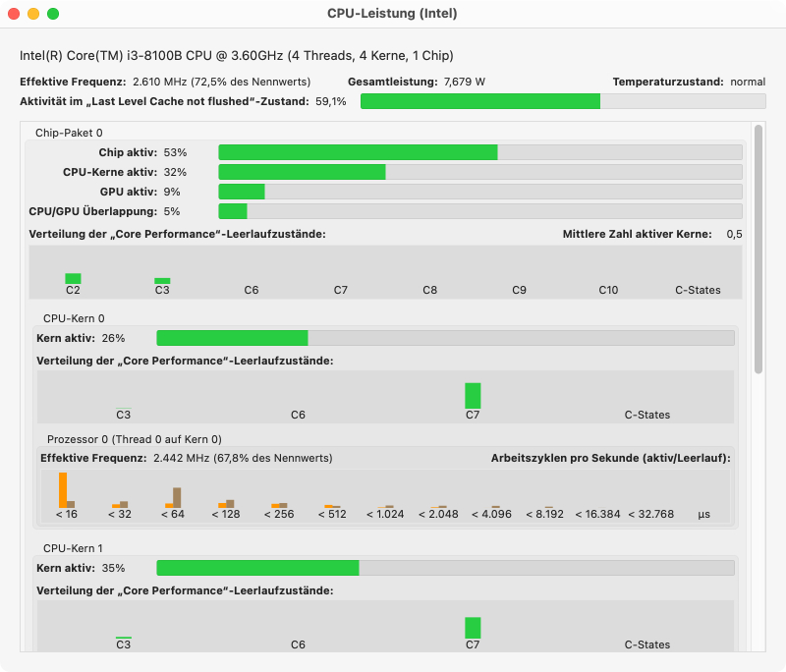Click the green C7 bar under CPU-Kern 1
The image size is (786, 672).
473,628
